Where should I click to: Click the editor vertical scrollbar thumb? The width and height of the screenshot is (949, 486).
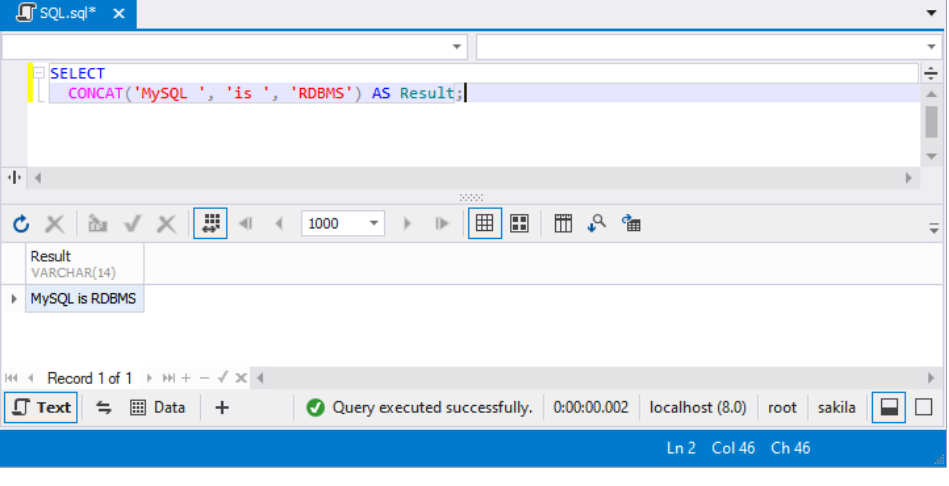pos(931,122)
